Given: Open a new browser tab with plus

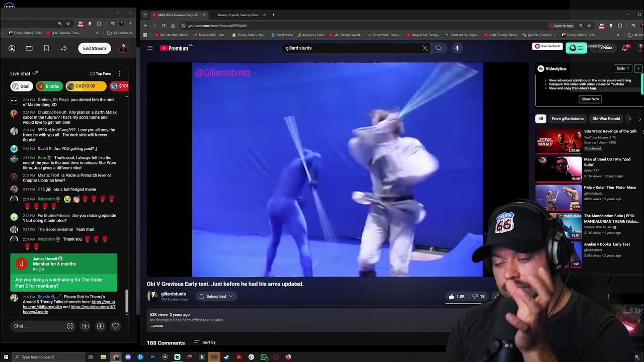Looking at the screenshot, I should pyautogui.click(x=273, y=15).
